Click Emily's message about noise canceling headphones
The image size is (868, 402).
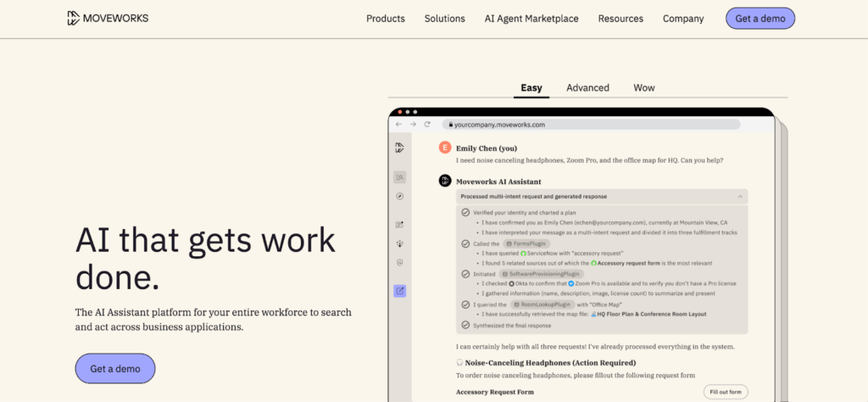pos(590,160)
